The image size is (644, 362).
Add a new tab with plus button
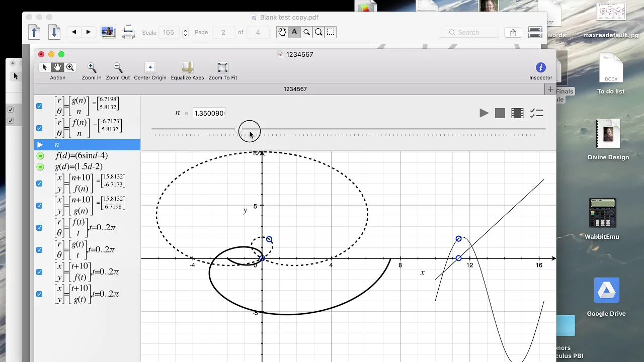[x=550, y=89]
